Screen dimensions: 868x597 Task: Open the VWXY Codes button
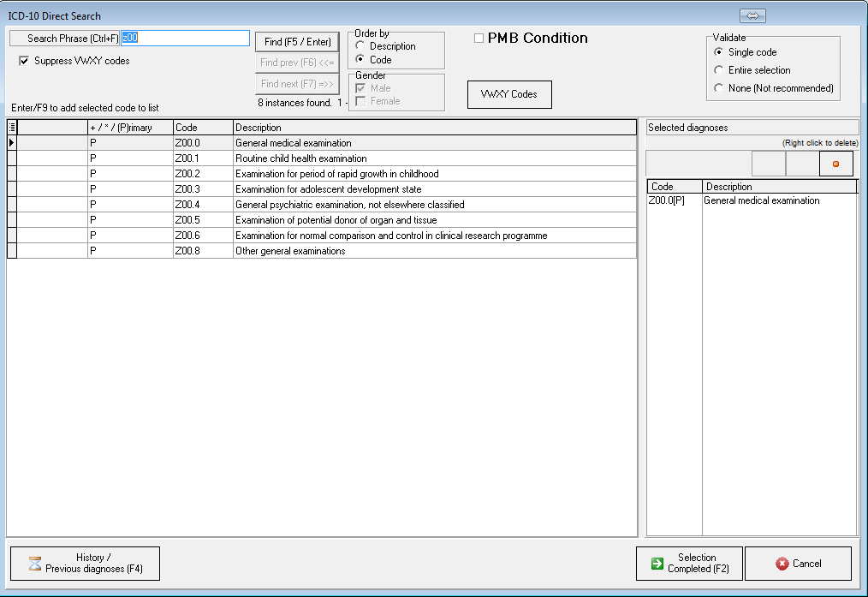point(509,94)
